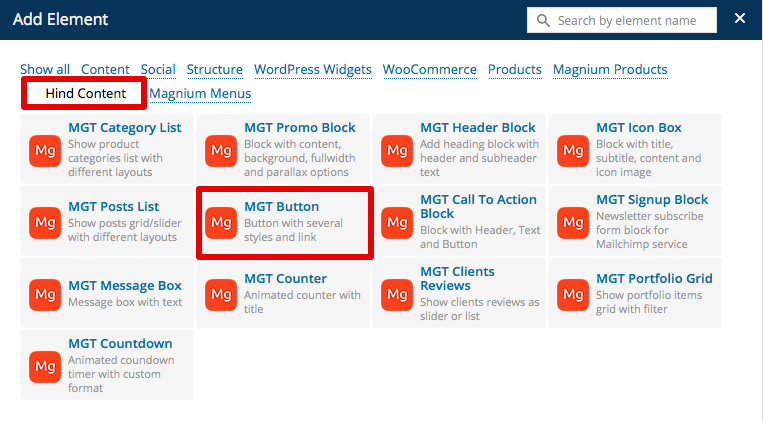Choose the MGT Clients Reviews title
The image size is (763, 421).
pyautogui.click(x=457, y=278)
